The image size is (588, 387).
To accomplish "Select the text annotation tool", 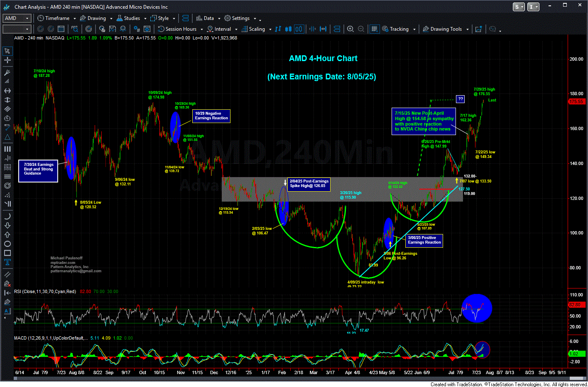I will pyautogui.click(x=7, y=262).
